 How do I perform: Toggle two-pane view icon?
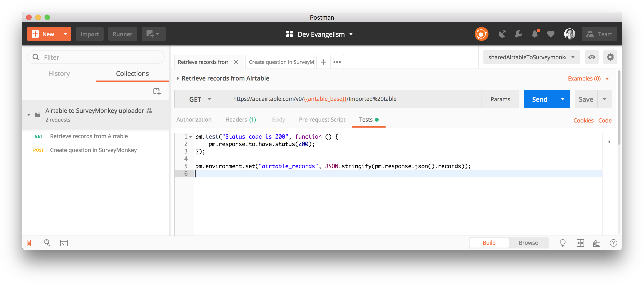click(580, 243)
